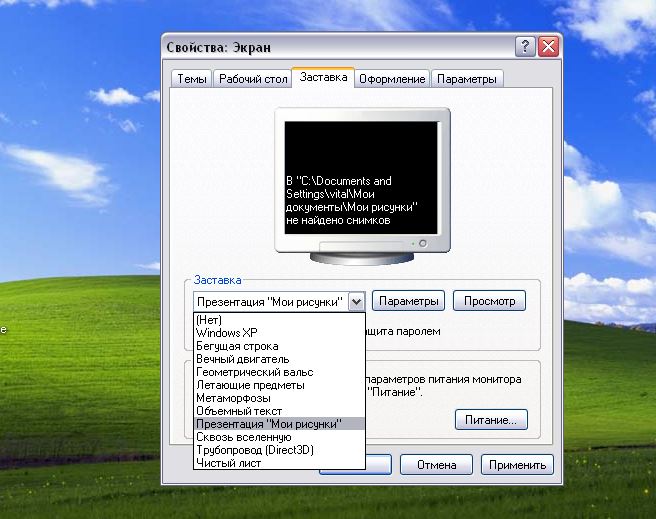The width and height of the screenshot is (656, 519).
Task: Select Геометрический вальс screensaver
Action: 279,372
